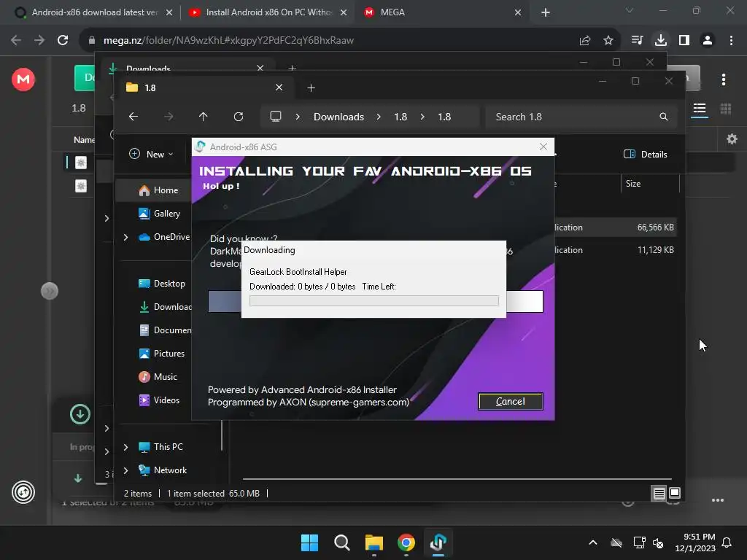This screenshot has height=560, width=747.
Task: Select Downloads in the Explorer breadcrumb
Action: [x=338, y=117]
